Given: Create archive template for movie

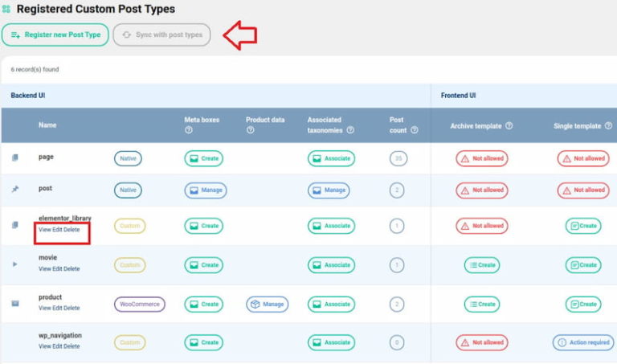Looking at the screenshot, I should (482, 265).
